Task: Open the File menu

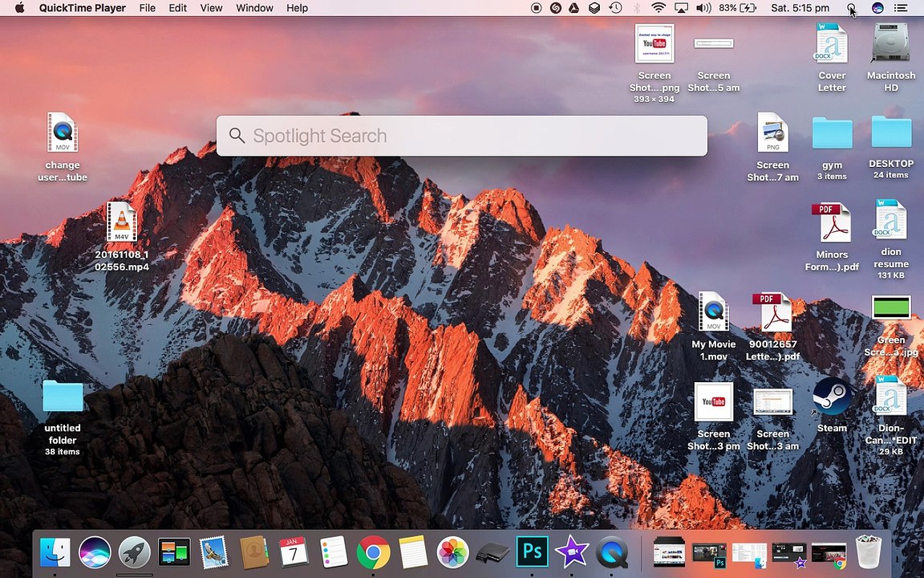Action: (x=148, y=8)
